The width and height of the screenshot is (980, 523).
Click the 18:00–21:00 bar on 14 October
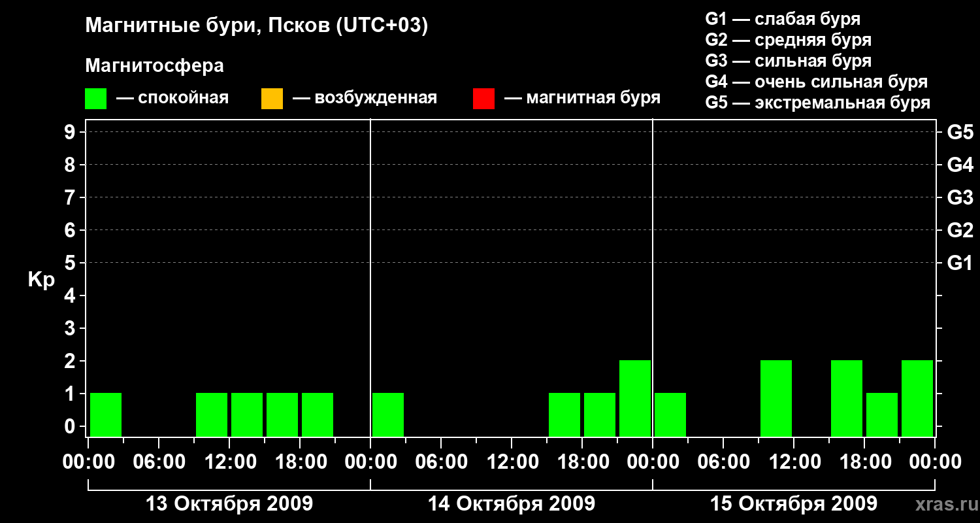click(600, 414)
